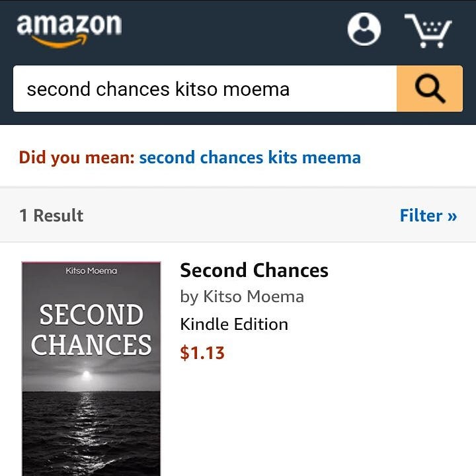Image resolution: width=476 pixels, height=476 pixels.
Task: Click the Amazon logo to go home
Action: click(x=69, y=29)
